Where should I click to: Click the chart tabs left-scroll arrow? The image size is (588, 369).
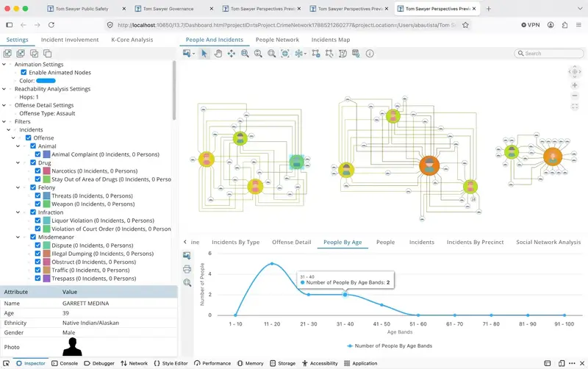pos(185,242)
